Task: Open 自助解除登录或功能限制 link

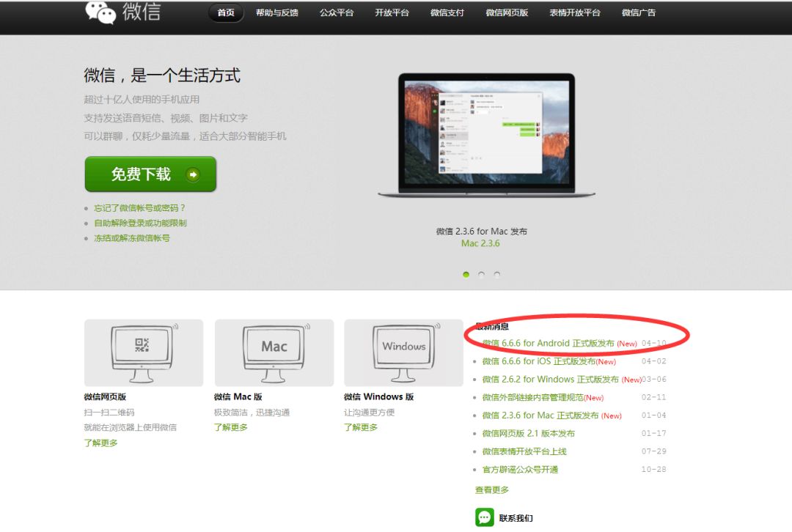Action: click(x=140, y=223)
